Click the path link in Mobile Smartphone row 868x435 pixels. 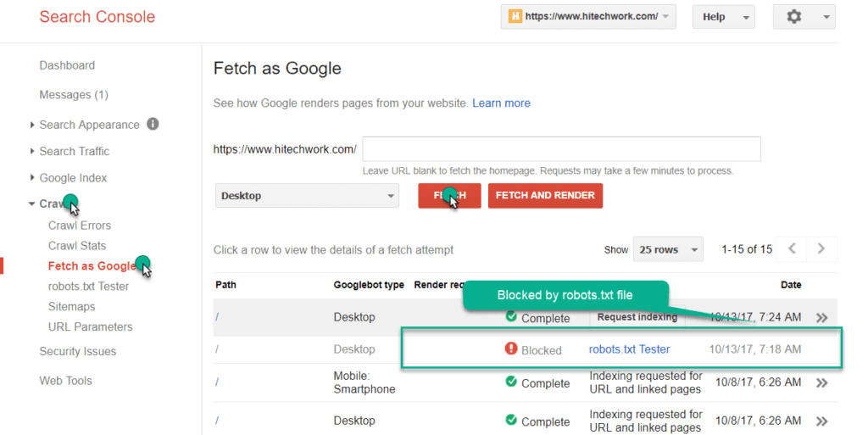[217, 382]
